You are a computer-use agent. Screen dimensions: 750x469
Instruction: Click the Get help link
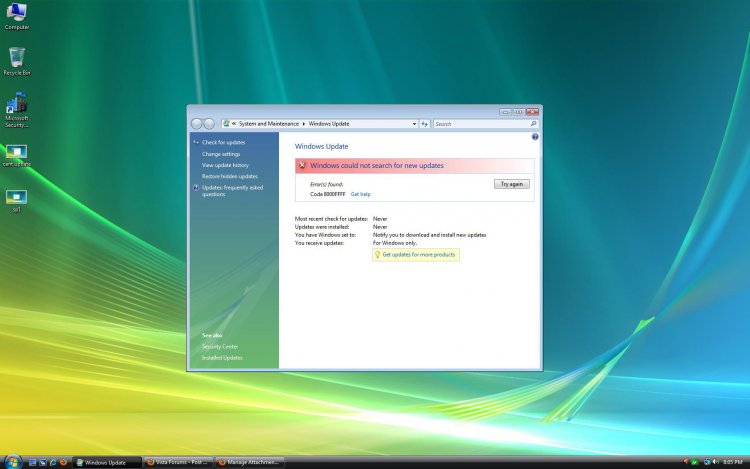pyautogui.click(x=361, y=195)
